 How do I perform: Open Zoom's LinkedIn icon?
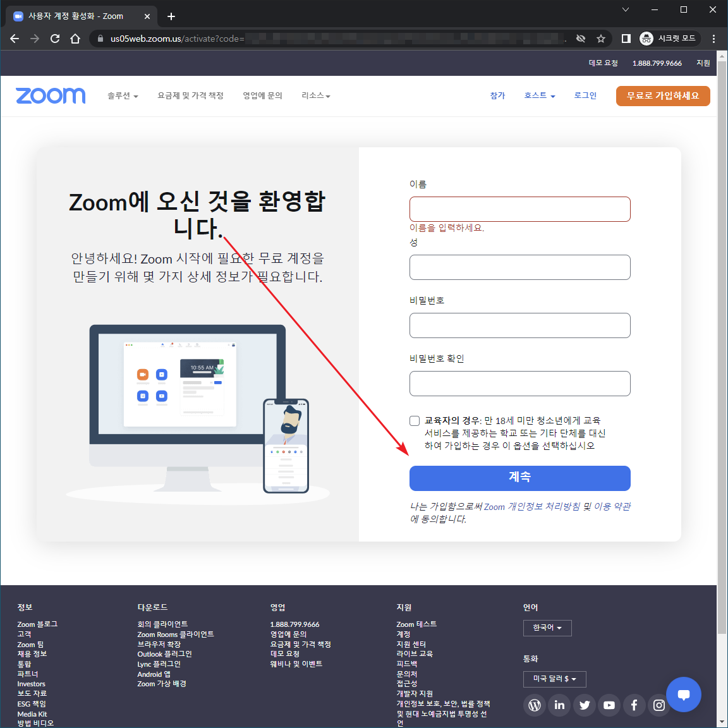click(559, 705)
